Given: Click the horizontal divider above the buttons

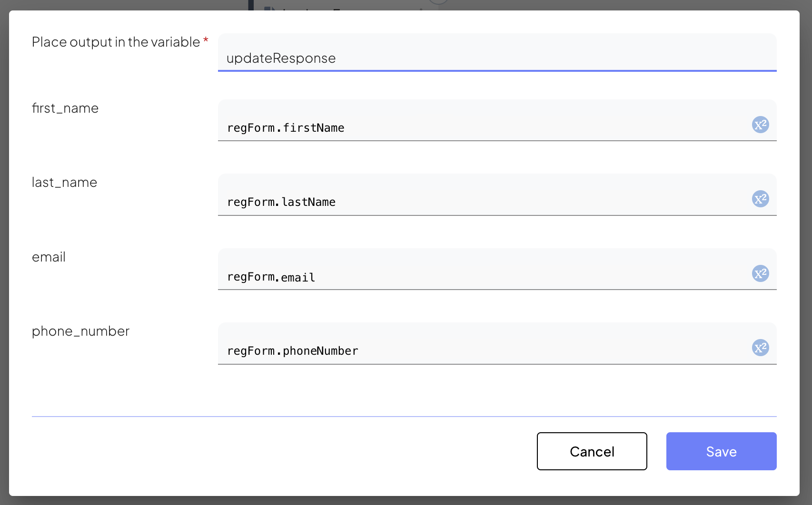Looking at the screenshot, I should [404, 417].
